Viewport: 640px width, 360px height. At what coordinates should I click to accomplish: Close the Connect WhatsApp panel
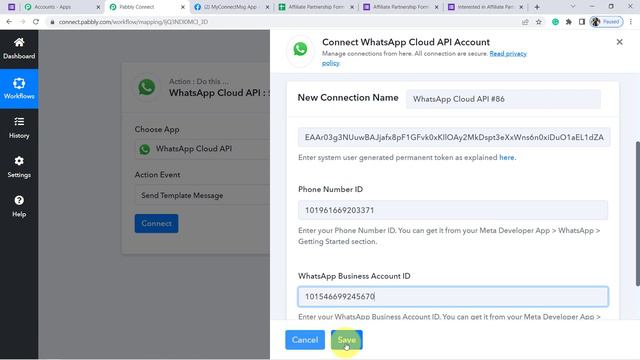click(x=619, y=42)
